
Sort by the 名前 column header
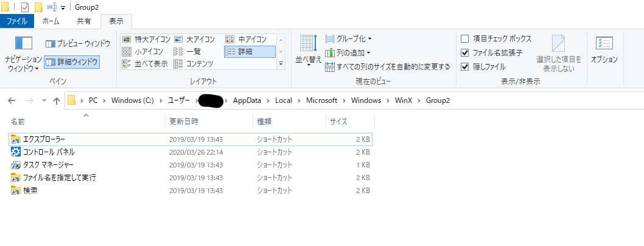tap(86, 122)
